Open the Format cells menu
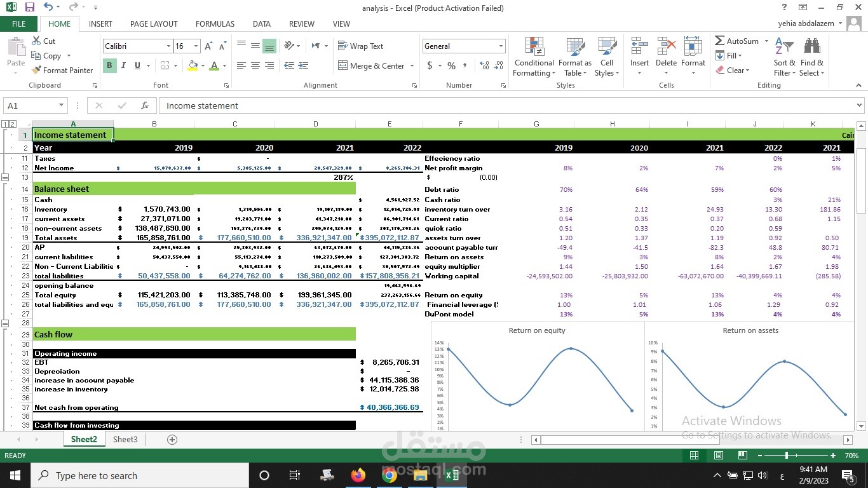The height and width of the screenshot is (488, 868). pyautogui.click(x=693, y=57)
